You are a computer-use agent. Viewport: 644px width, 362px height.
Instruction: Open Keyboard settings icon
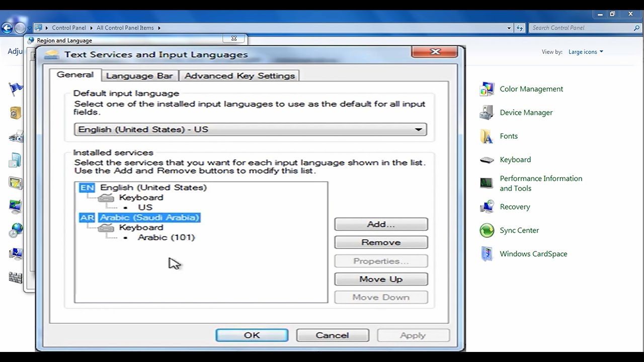tap(487, 160)
